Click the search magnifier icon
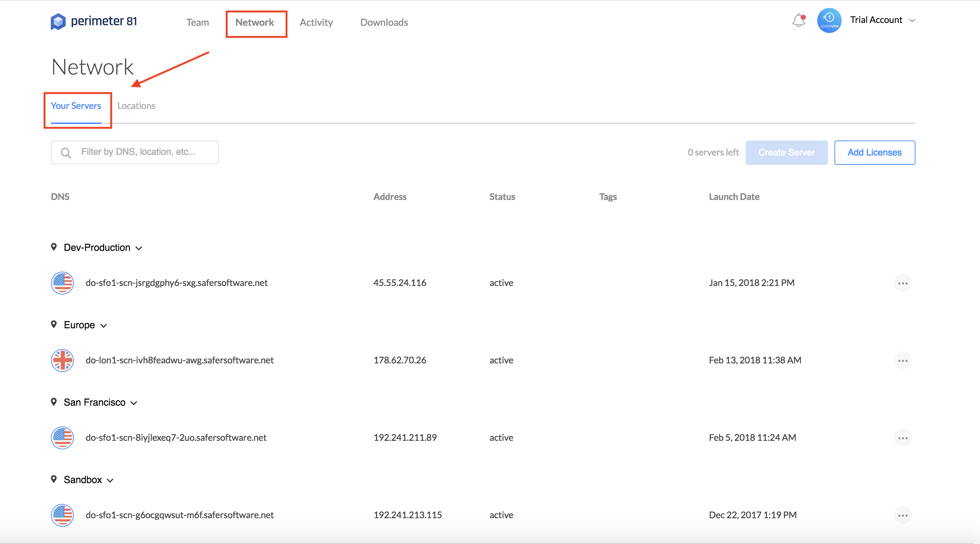980x544 pixels. 66,153
